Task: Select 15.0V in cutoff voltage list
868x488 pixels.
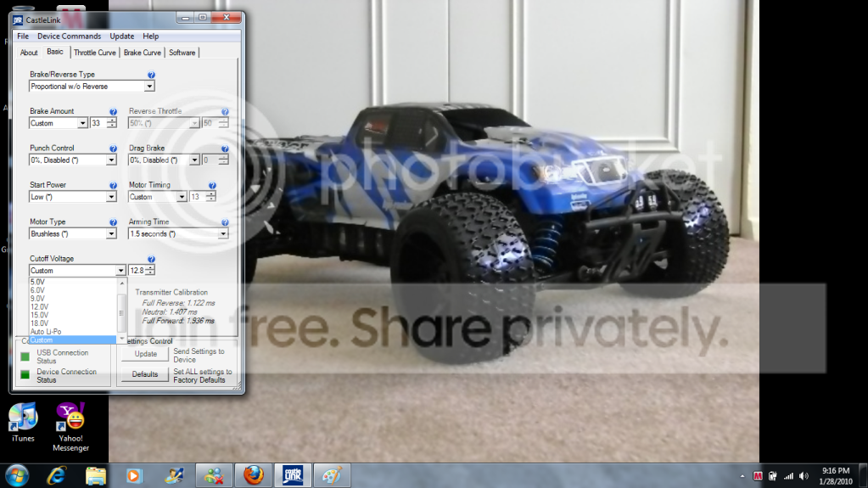Action: click(73, 315)
